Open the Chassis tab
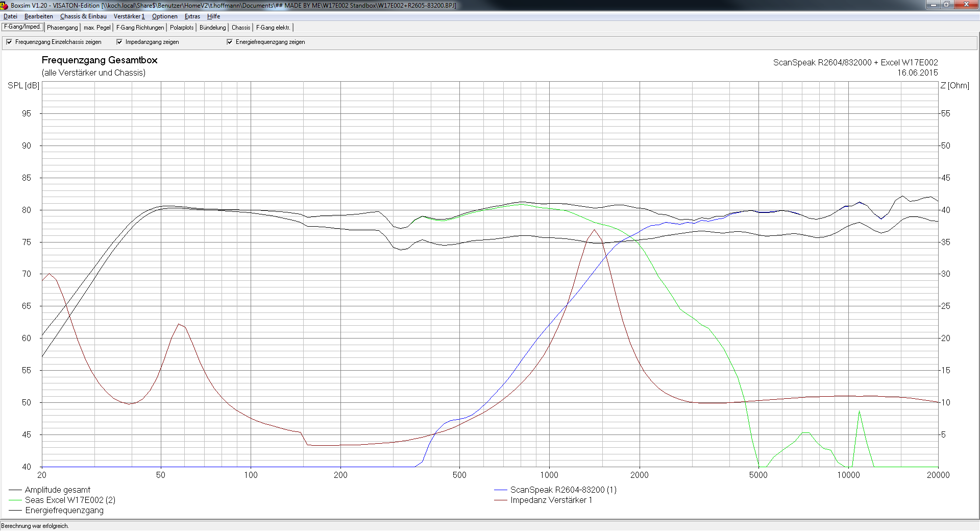 click(240, 28)
